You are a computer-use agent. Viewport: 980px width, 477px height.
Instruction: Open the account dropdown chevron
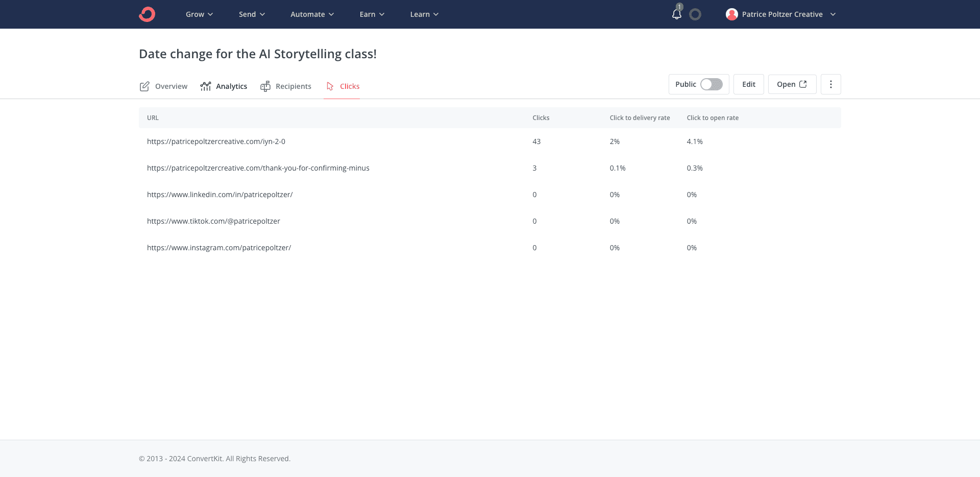tap(833, 14)
